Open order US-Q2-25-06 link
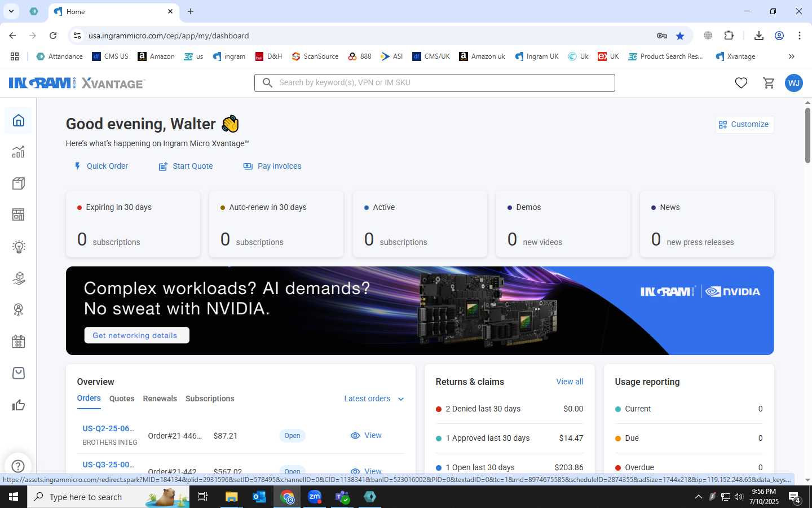The image size is (812, 508). pyautogui.click(x=109, y=428)
